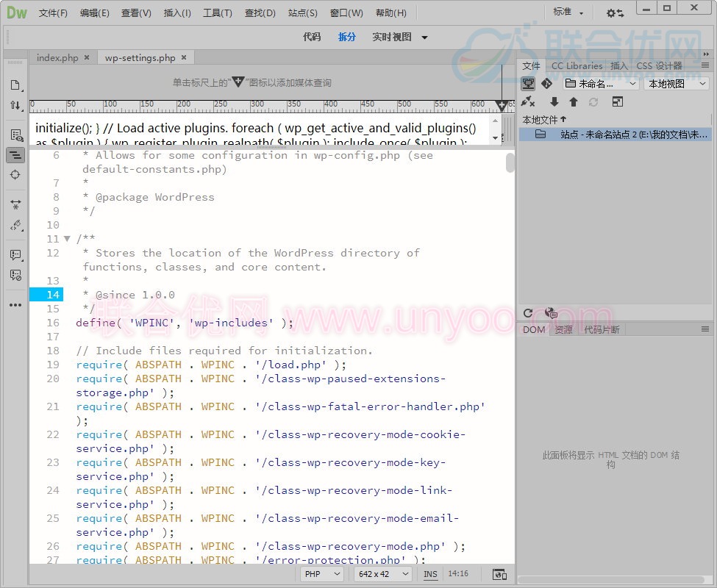The image size is (717, 588).
Task: Click the Put files up arrow
Action: (574, 101)
